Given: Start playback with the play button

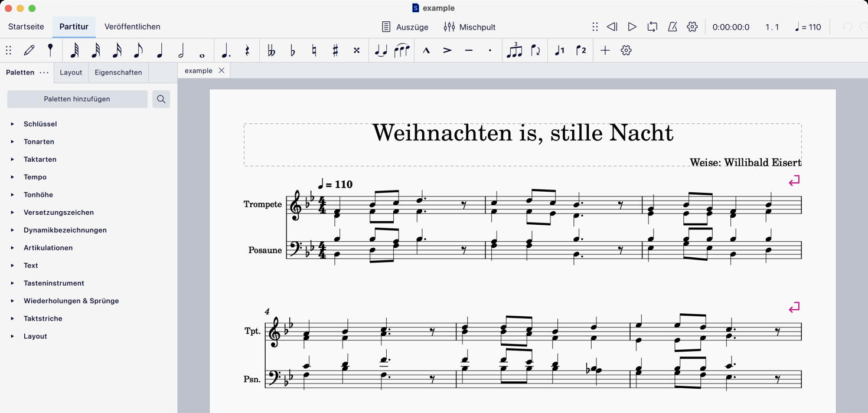Looking at the screenshot, I should tap(632, 27).
